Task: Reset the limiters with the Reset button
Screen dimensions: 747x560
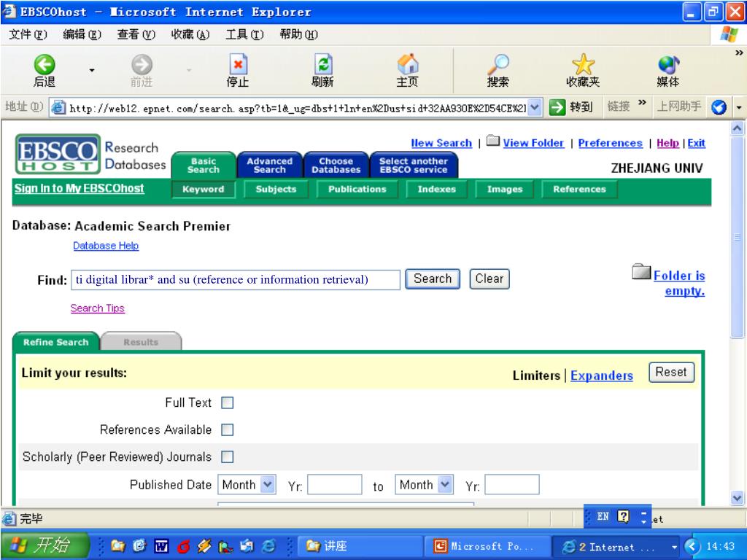Action: click(671, 372)
